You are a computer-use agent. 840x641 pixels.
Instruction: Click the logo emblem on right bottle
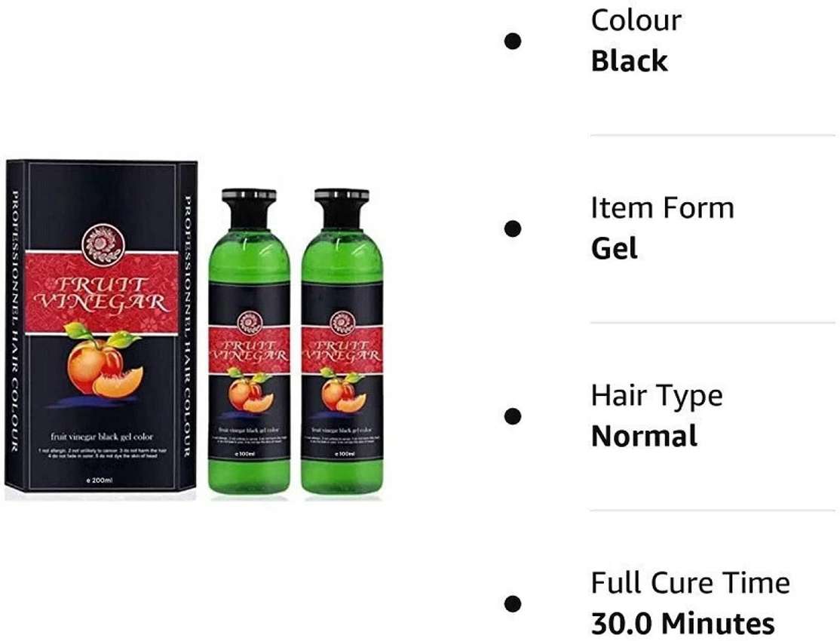pos(342,324)
